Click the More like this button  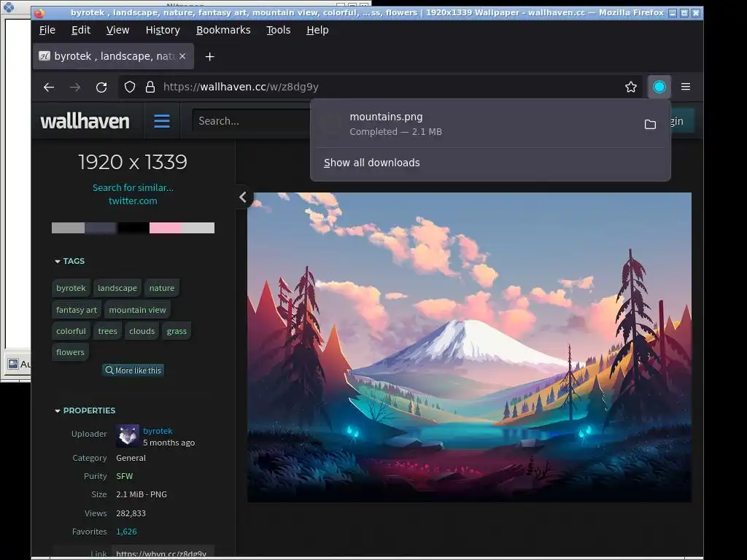(x=133, y=370)
